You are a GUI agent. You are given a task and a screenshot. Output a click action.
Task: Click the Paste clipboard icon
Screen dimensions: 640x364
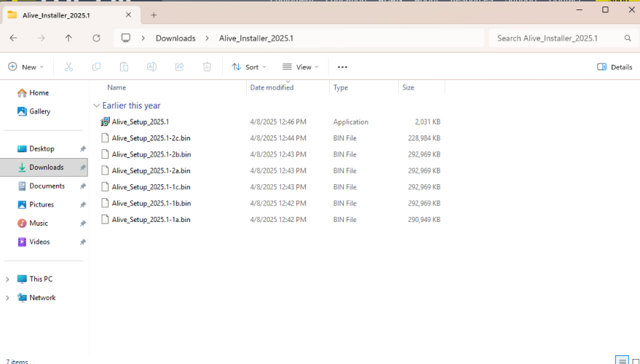point(124,67)
